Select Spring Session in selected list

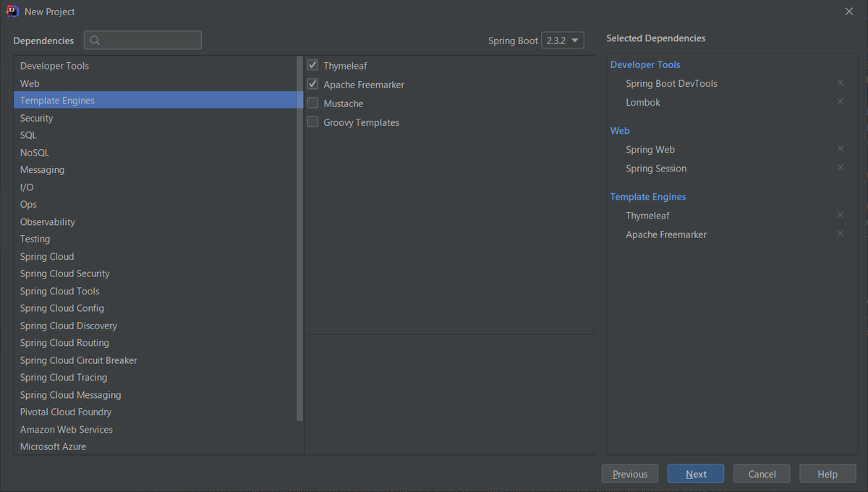tap(656, 168)
